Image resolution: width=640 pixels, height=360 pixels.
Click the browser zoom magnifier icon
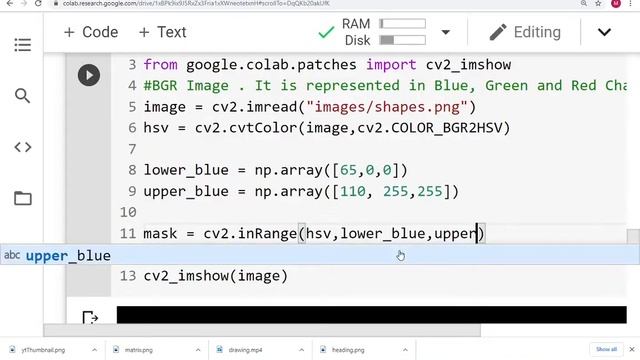pos(584,3)
